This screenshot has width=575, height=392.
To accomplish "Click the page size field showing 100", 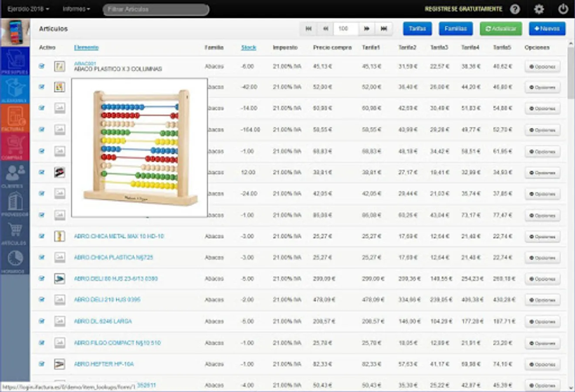I will (x=346, y=29).
